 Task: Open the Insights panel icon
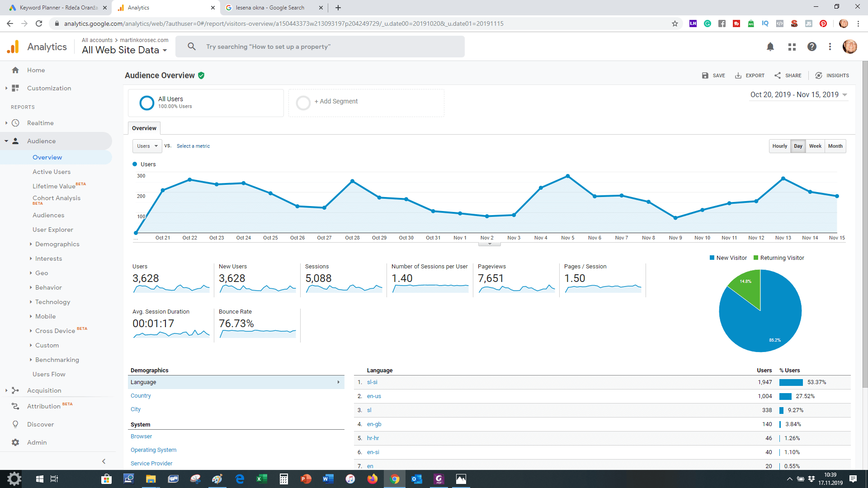[819, 75]
